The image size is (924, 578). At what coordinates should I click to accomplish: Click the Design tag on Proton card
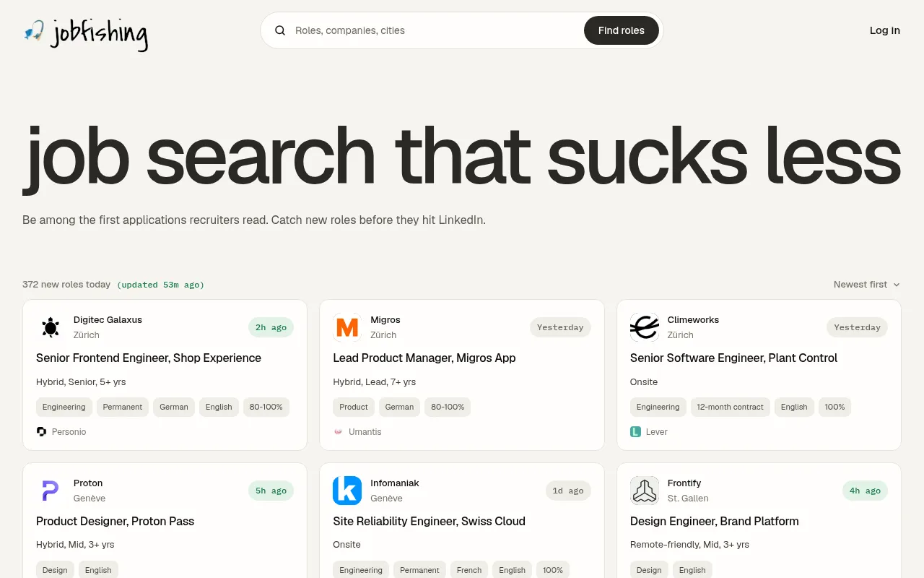[x=55, y=569]
